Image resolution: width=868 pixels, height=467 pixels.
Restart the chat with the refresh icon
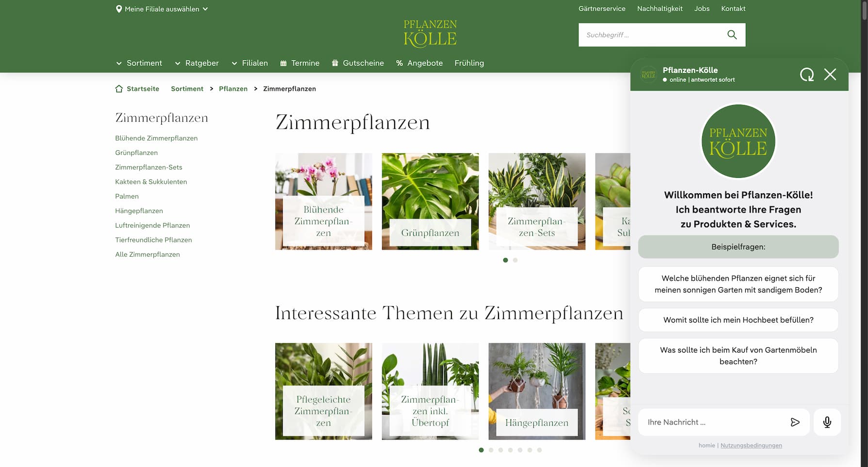[x=806, y=75]
